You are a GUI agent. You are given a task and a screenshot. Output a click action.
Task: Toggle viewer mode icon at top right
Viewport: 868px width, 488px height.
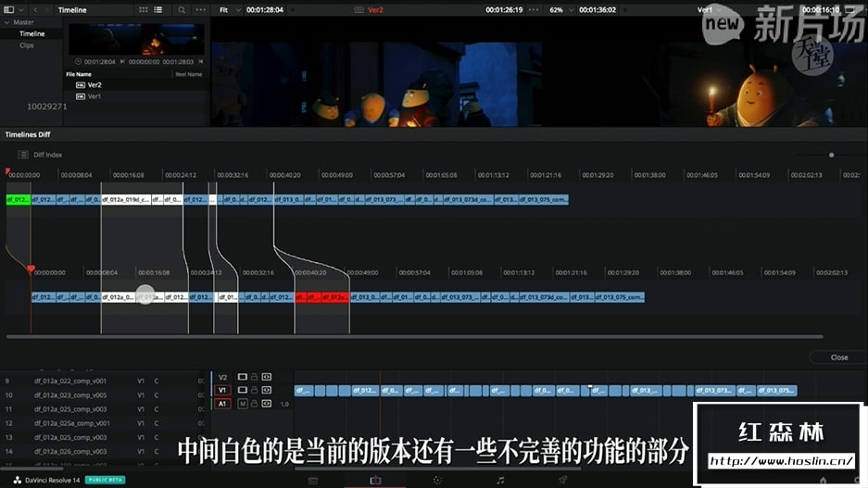[849, 10]
